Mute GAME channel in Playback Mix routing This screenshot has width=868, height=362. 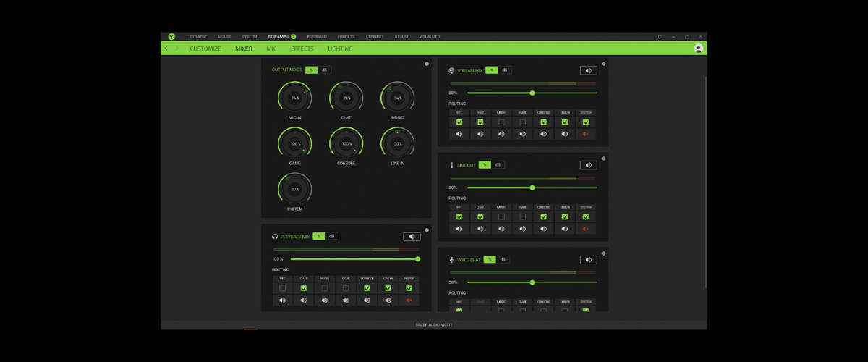pyautogui.click(x=346, y=300)
